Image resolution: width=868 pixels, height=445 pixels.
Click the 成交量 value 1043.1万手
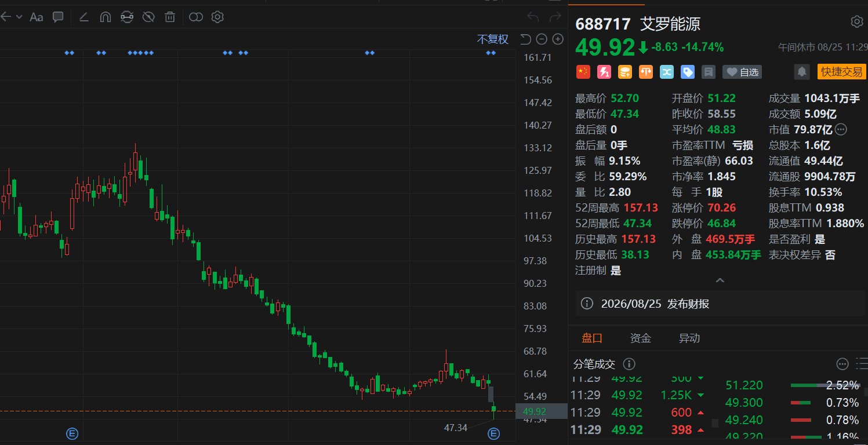832,98
